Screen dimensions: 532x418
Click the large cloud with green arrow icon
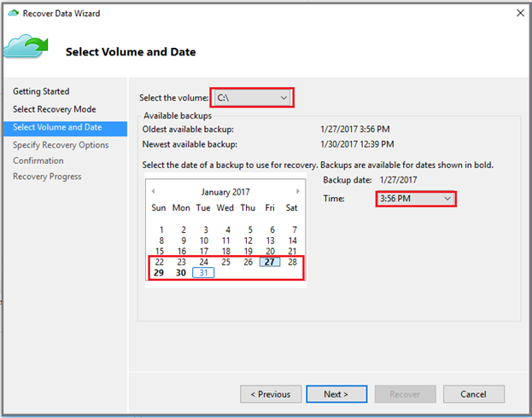(26, 46)
